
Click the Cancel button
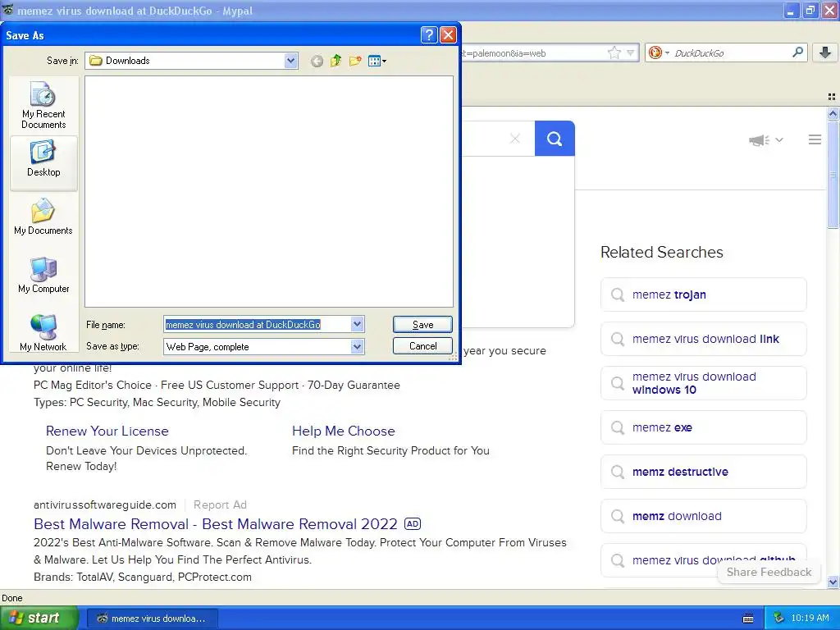point(422,346)
